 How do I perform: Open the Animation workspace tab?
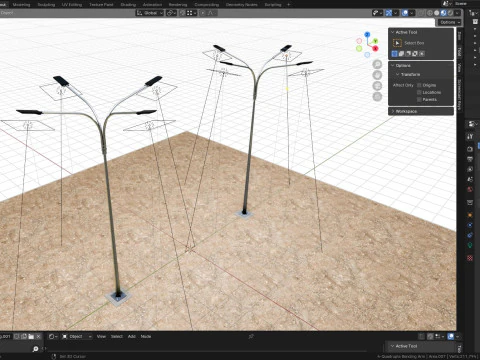pos(152,5)
